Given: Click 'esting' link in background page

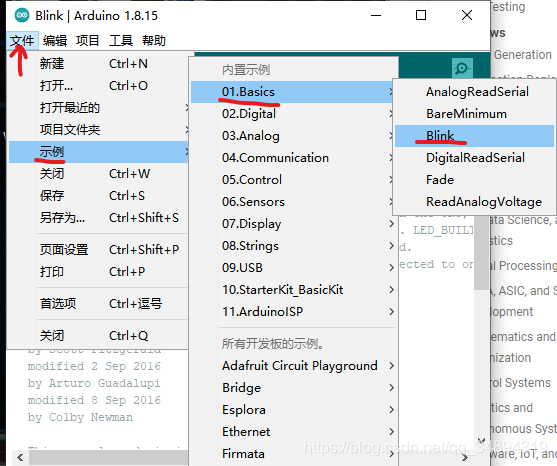Looking at the screenshot, I should 508,7.
